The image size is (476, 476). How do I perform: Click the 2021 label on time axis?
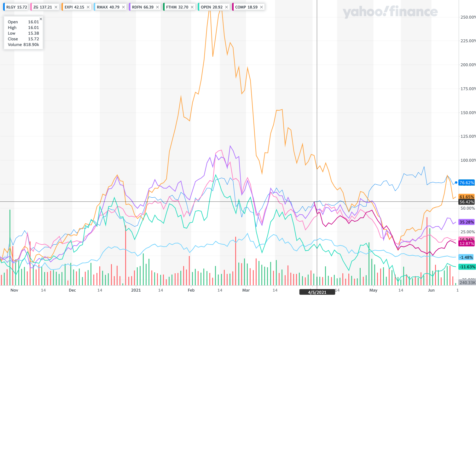(136, 290)
